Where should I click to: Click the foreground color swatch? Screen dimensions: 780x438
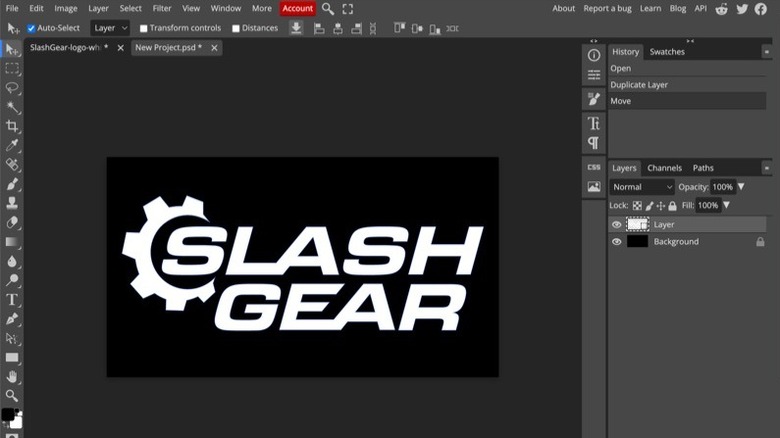7,415
